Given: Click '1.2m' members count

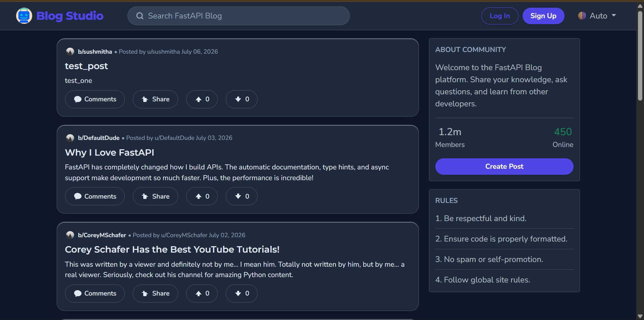Looking at the screenshot, I should 450,132.
